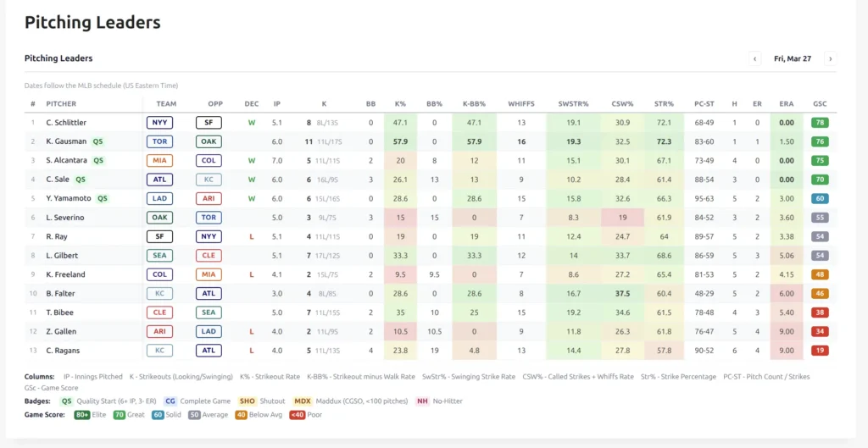The height and width of the screenshot is (448, 868).
Task: Click the 57.9 K% cell for Gausman
Action: 401,141
